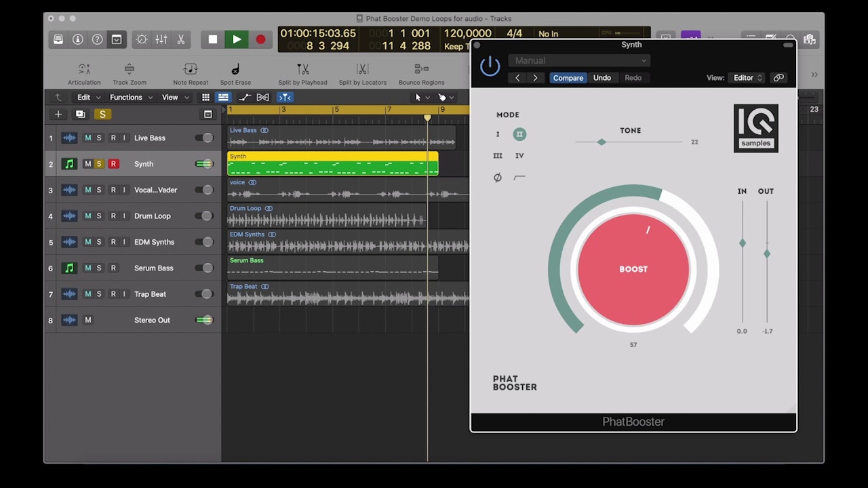Open the pointer tool dropdown
868x488 pixels.
coord(422,98)
